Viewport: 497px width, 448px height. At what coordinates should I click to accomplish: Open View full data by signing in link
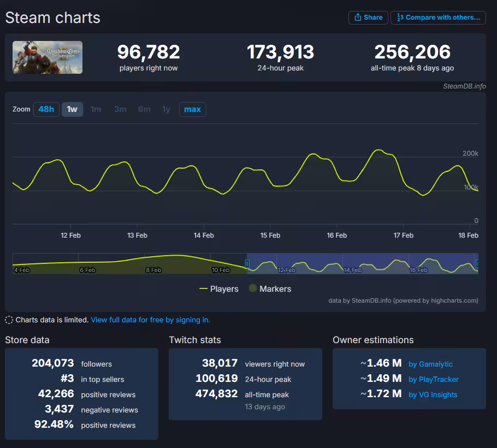point(151,320)
